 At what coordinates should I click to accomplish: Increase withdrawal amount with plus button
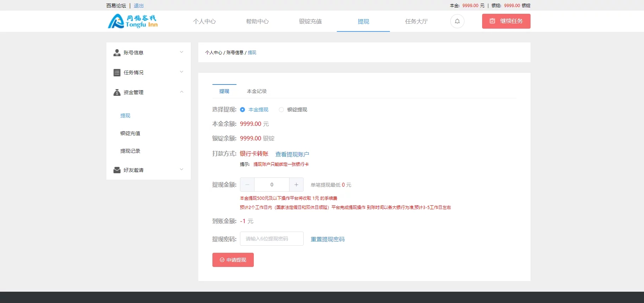point(296,185)
